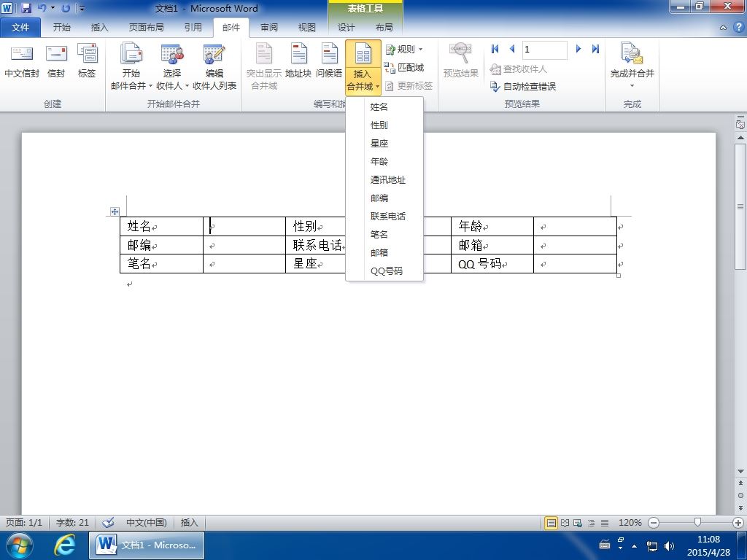The width and height of the screenshot is (747, 560).
Task: Click the 匹配域 match fields button
Action: [404, 68]
